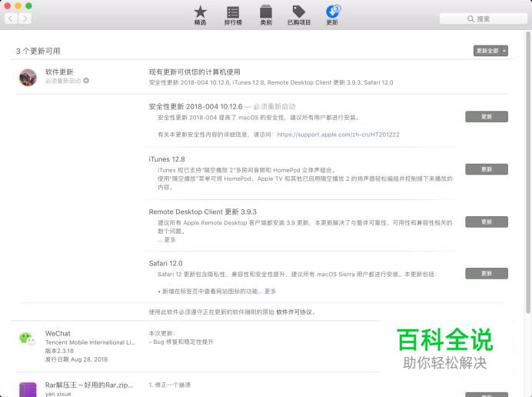Image resolution: width=532 pixels, height=397 pixels.
Task: Click 'Remote Desktop Client 更新 3.9.3' title
Action: (202, 212)
